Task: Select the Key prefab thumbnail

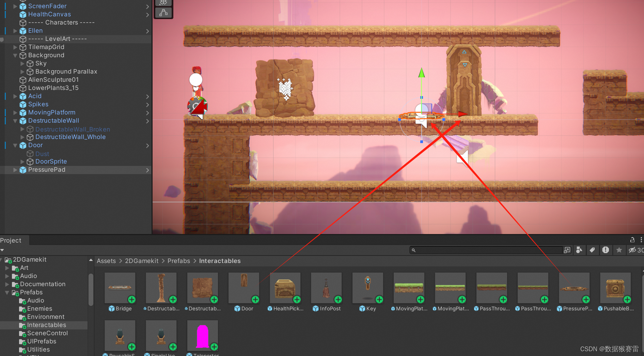Action: click(x=368, y=288)
